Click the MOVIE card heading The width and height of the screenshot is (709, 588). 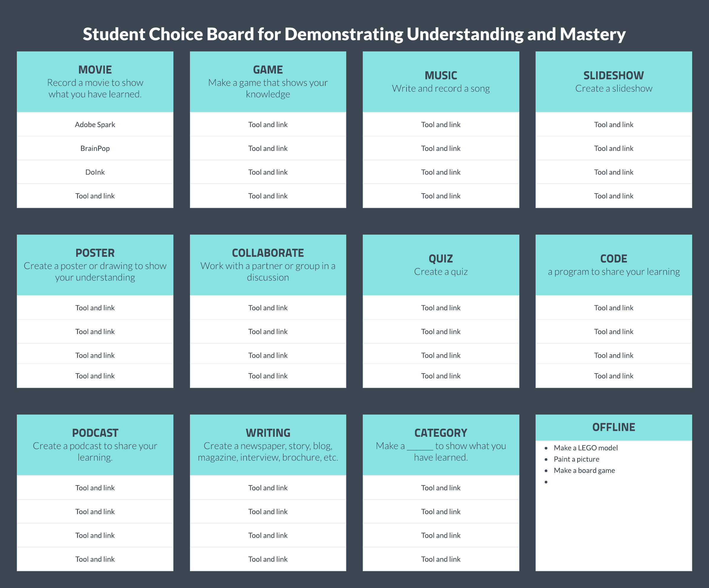(x=95, y=70)
